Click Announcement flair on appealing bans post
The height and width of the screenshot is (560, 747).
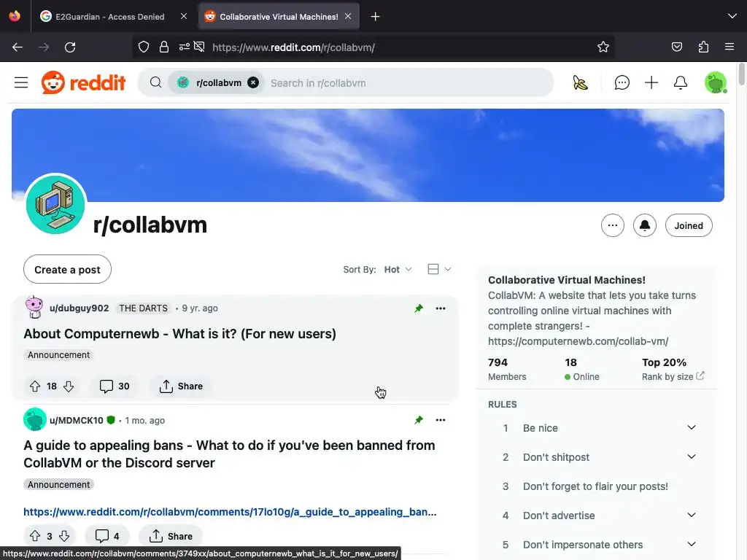coord(58,484)
